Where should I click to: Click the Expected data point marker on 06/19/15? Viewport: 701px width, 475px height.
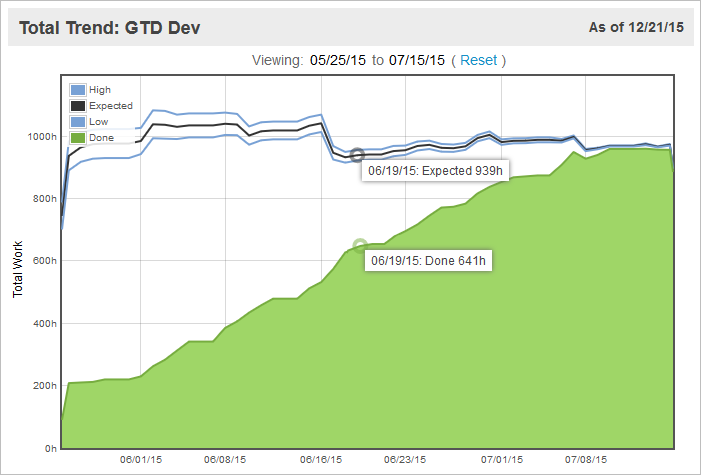pyautogui.click(x=356, y=155)
